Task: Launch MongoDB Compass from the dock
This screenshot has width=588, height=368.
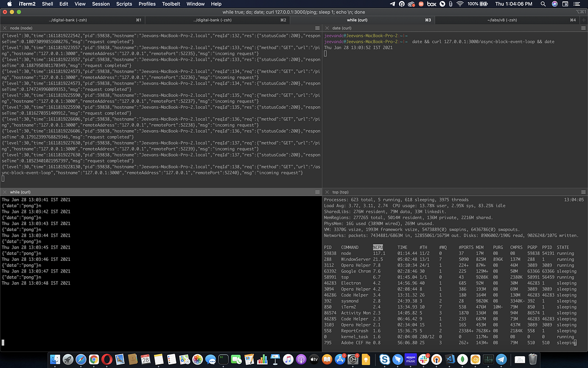Action: click(463, 360)
